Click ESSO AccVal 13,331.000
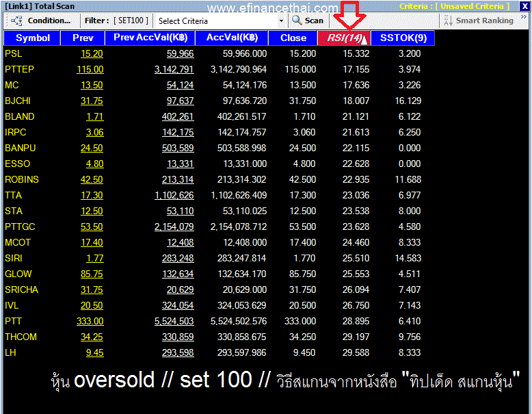This screenshot has width=532, height=414. [x=245, y=164]
